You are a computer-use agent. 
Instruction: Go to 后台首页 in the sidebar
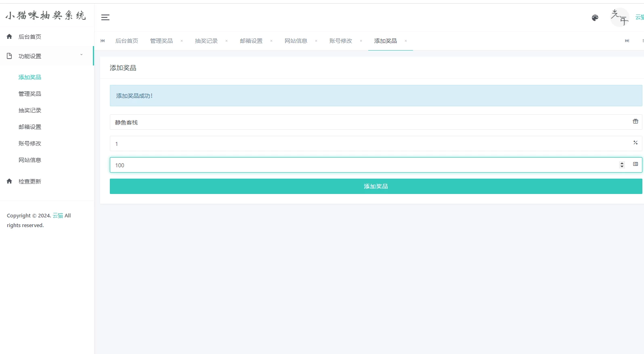click(30, 37)
